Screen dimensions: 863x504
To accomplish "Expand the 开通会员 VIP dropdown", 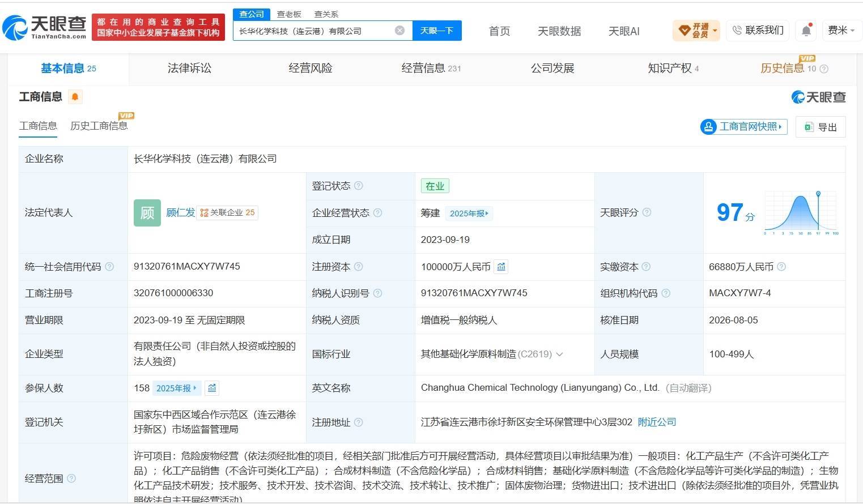I will pyautogui.click(x=696, y=31).
